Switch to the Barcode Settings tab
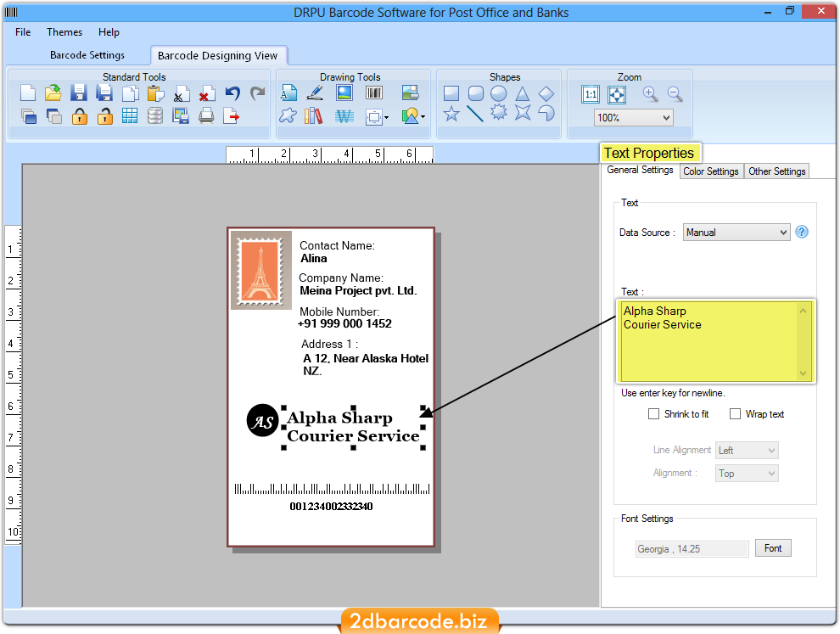The width and height of the screenshot is (840, 634). (87, 55)
